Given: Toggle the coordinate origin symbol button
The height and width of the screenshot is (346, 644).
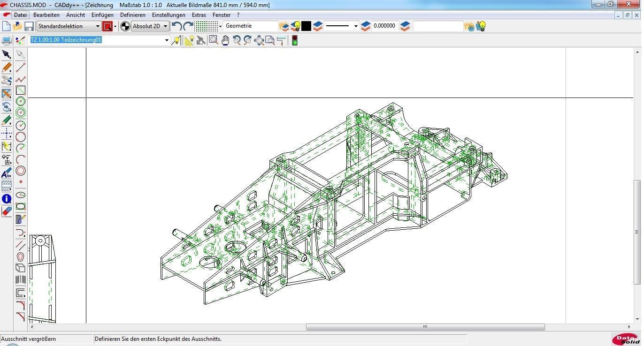Looking at the screenshot, I should click(x=125, y=26).
